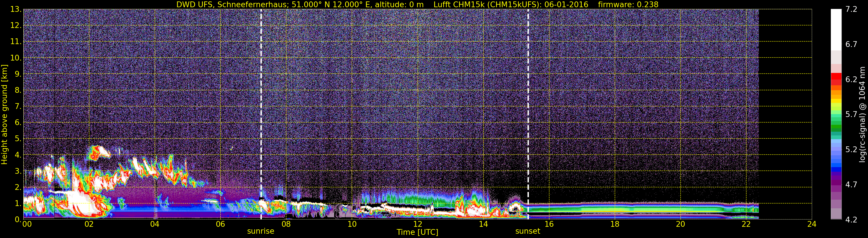Click the time axis tick label '18'
Screen dimensions: 868x238
(x=614, y=224)
